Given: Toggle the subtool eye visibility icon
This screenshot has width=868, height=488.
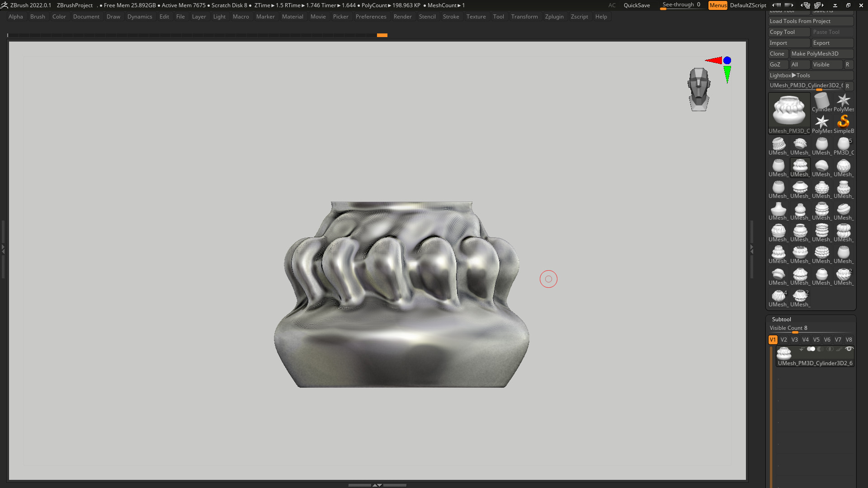Looking at the screenshot, I should click(849, 349).
